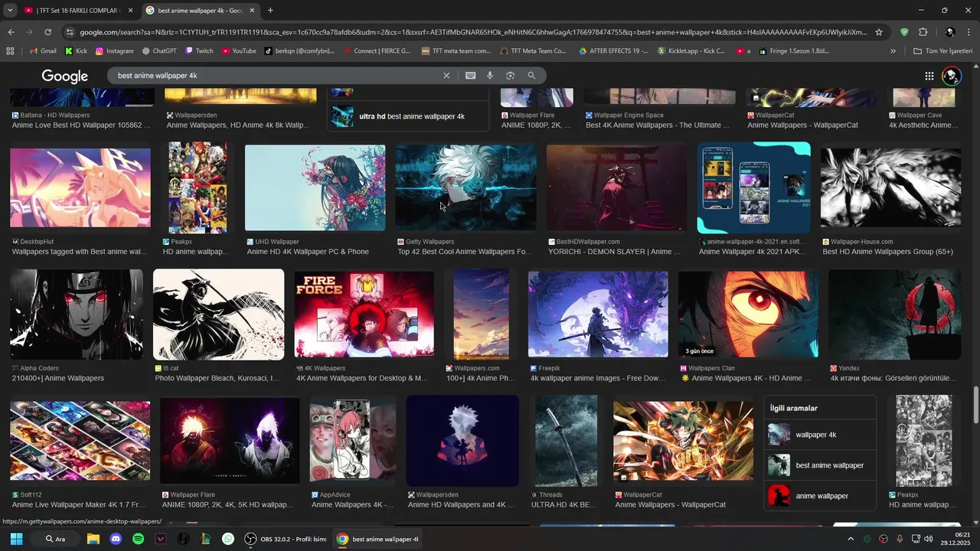Search by voice using the microphone icon
Screen dimensions: 980x551
coord(490,76)
